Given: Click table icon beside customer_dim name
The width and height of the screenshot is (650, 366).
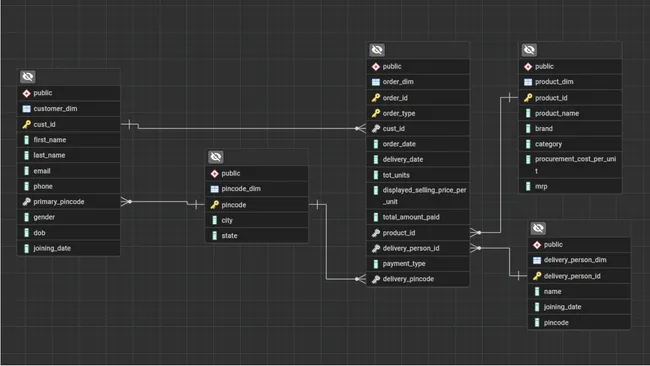Looking at the screenshot, I should pyautogui.click(x=27, y=109).
